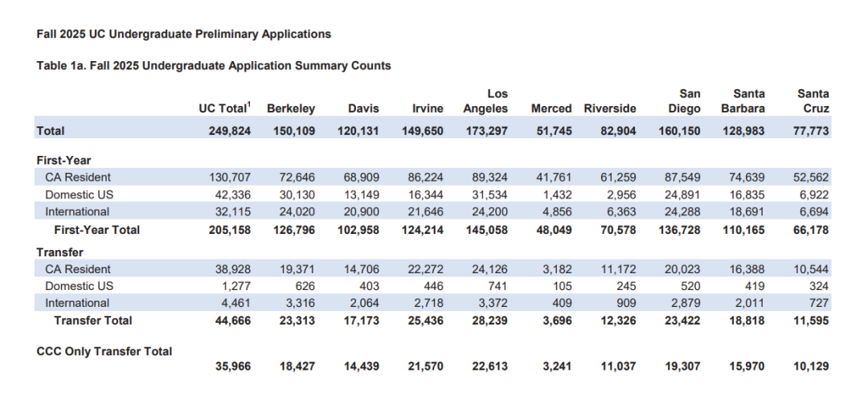Click the 'Total' row label

51,131
